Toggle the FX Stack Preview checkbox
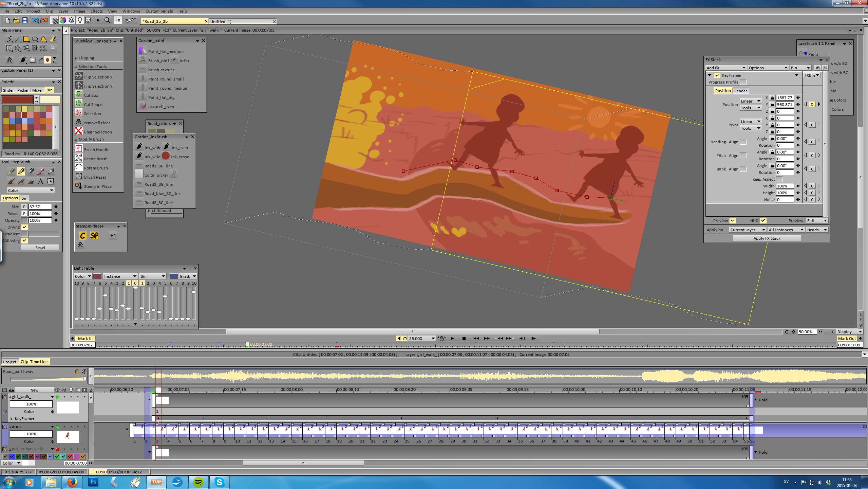 [x=733, y=220]
